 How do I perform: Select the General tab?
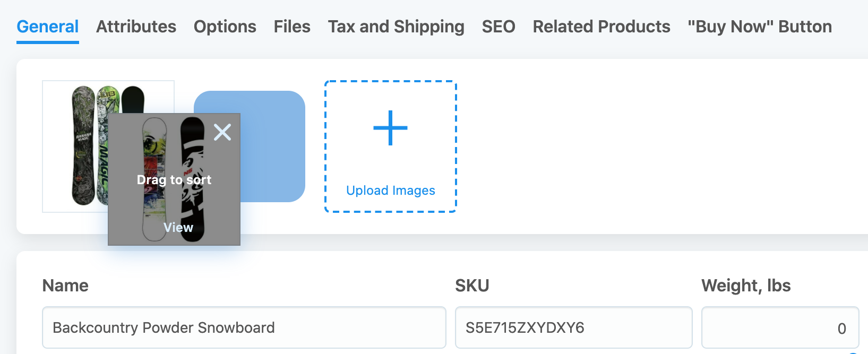click(48, 27)
